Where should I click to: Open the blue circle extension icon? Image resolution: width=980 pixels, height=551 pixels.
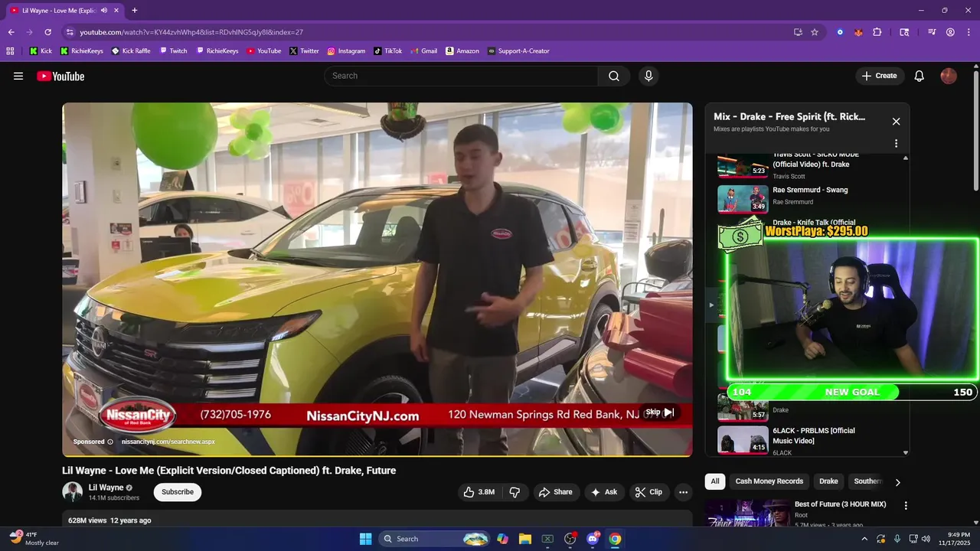click(840, 32)
